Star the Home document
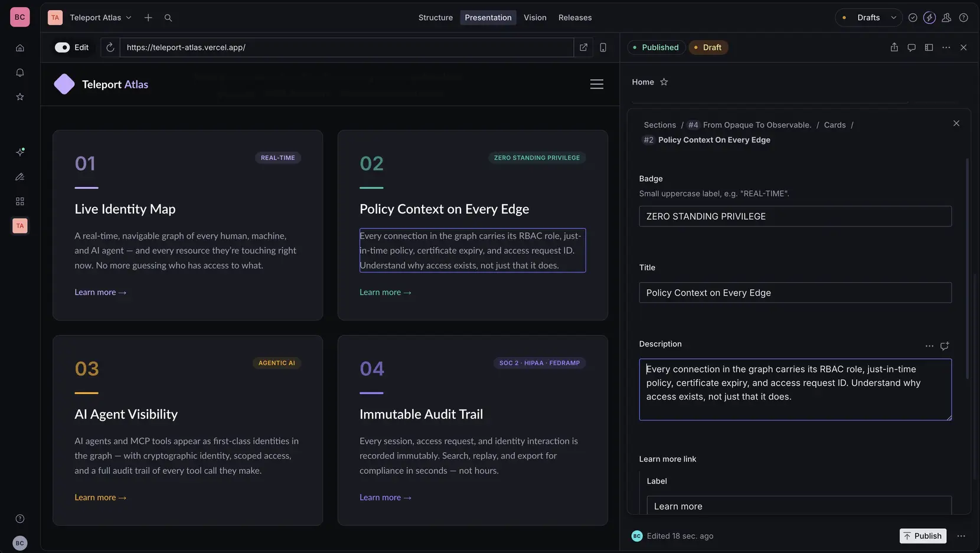This screenshot has width=980, height=553. pyautogui.click(x=664, y=82)
